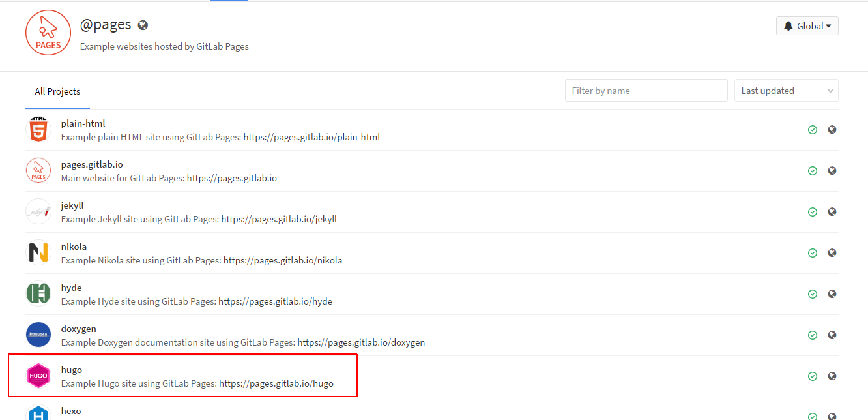View pipeline status for plain-html
The height and width of the screenshot is (420, 868).
813,130
